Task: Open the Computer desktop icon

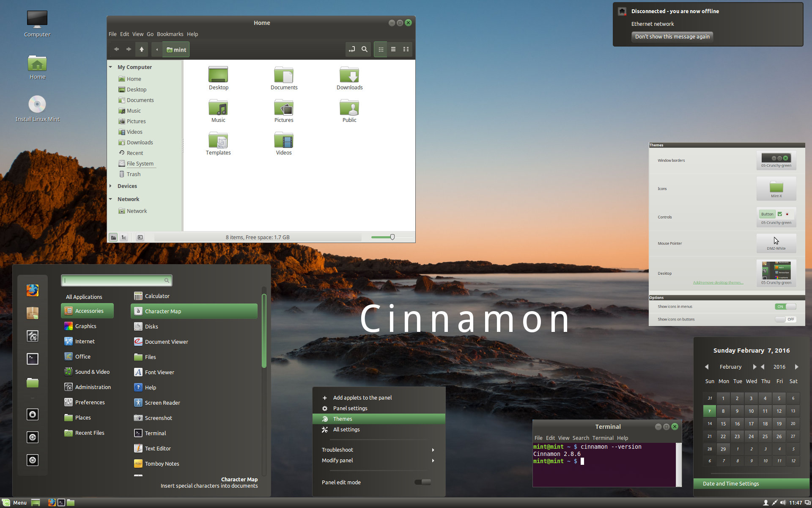Action: [37, 24]
